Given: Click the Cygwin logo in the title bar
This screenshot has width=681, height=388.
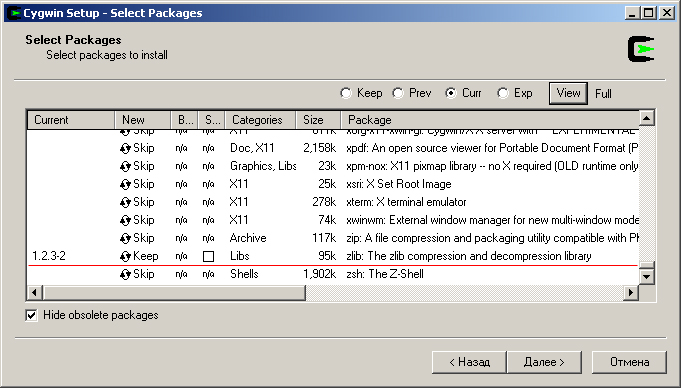Looking at the screenshot, I should 14,13.
